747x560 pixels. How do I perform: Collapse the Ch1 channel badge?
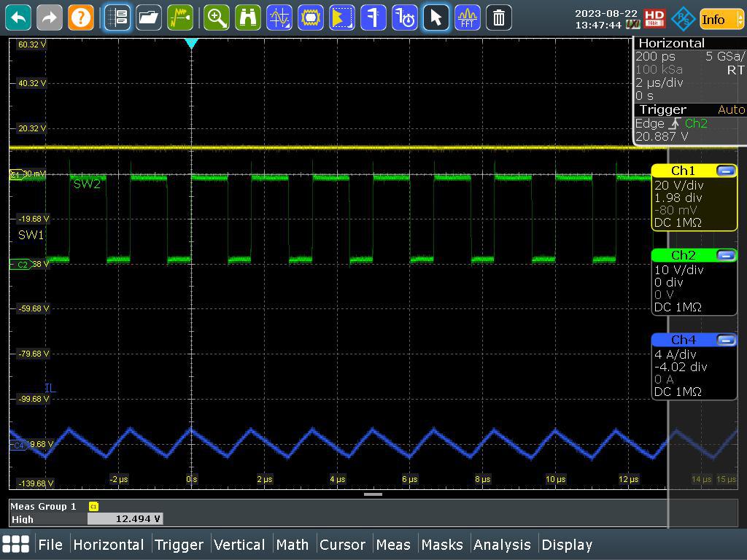724,171
